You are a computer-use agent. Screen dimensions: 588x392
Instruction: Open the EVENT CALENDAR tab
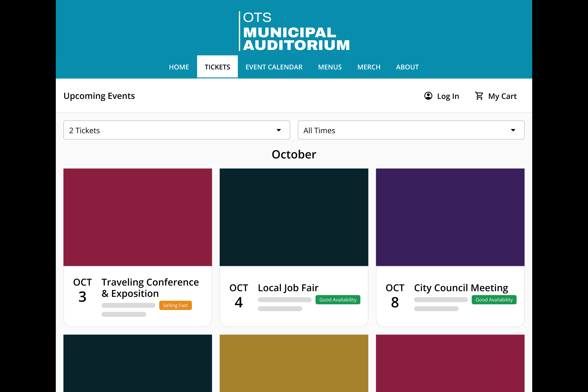pyautogui.click(x=274, y=67)
